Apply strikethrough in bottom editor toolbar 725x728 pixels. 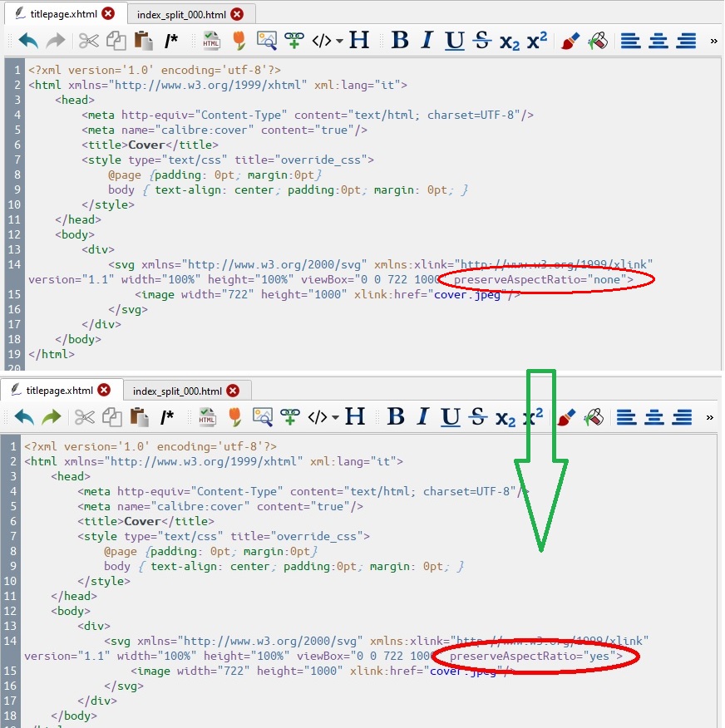(x=478, y=416)
